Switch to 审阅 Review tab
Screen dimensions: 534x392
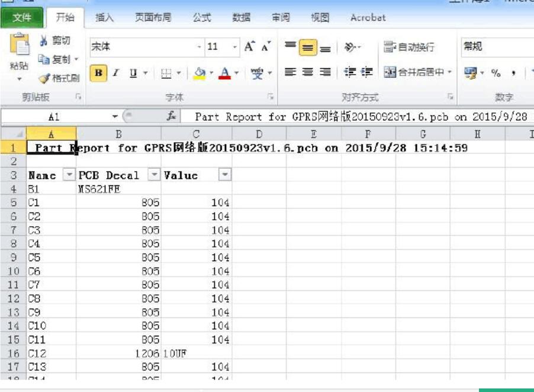click(x=281, y=17)
